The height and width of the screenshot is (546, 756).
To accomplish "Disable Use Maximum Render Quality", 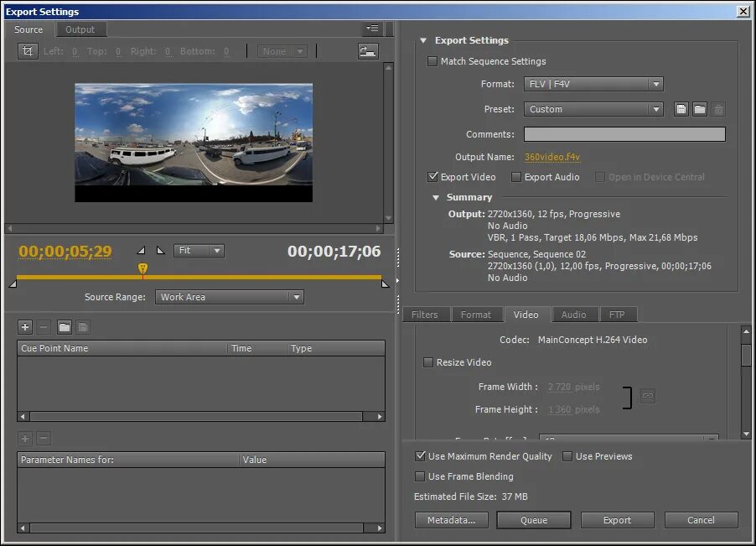I will point(421,456).
